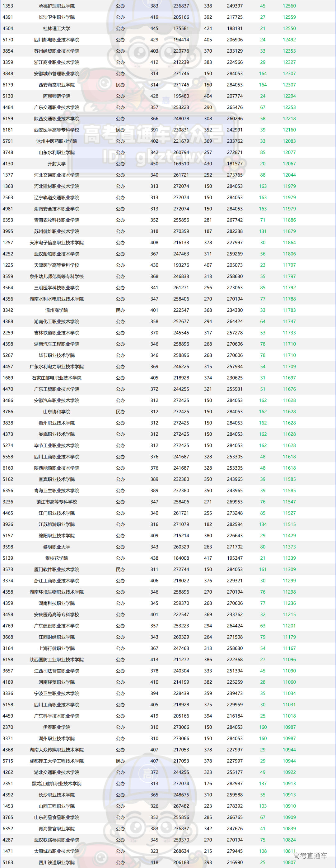Click the 高考直通车公众号 watermark text
This screenshot has width=336, height=868.
[153, 134]
